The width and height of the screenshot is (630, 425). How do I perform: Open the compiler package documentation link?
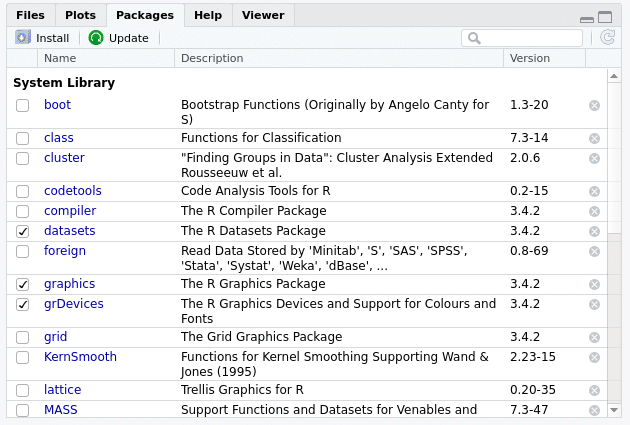click(x=70, y=211)
